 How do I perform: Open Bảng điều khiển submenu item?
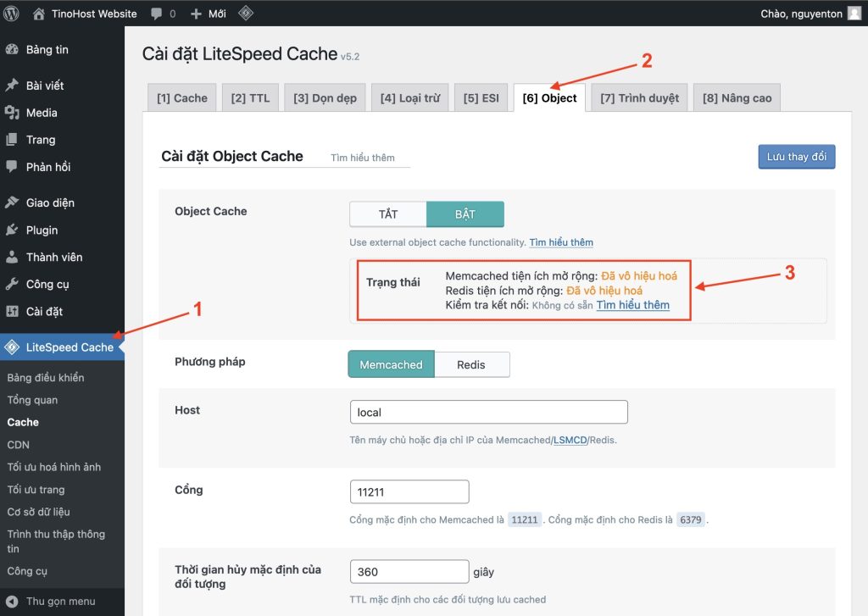46,377
